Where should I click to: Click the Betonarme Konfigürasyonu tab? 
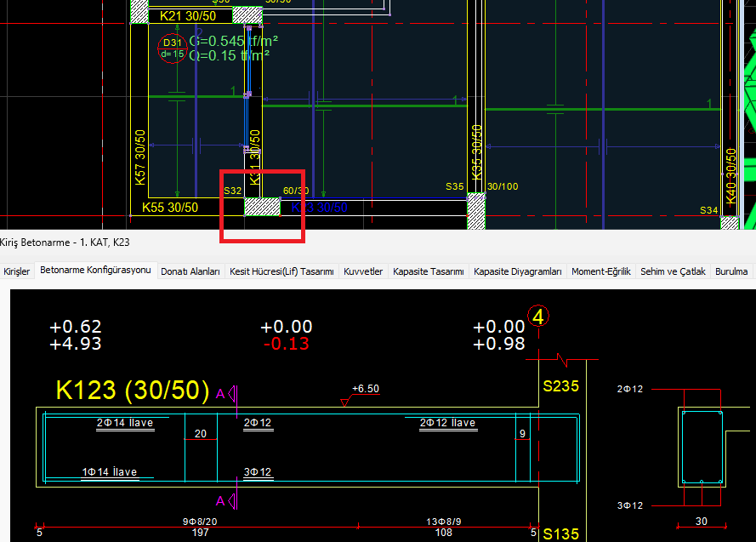coord(95,271)
